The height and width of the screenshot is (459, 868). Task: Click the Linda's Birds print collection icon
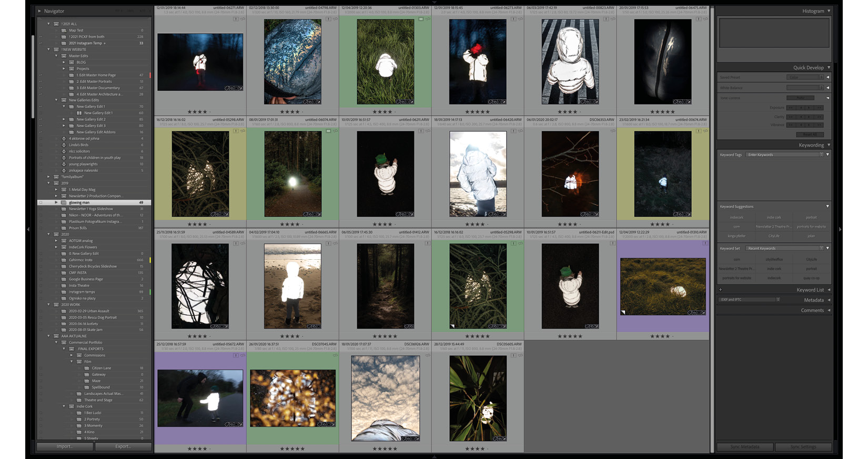click(x=64, y=145)
